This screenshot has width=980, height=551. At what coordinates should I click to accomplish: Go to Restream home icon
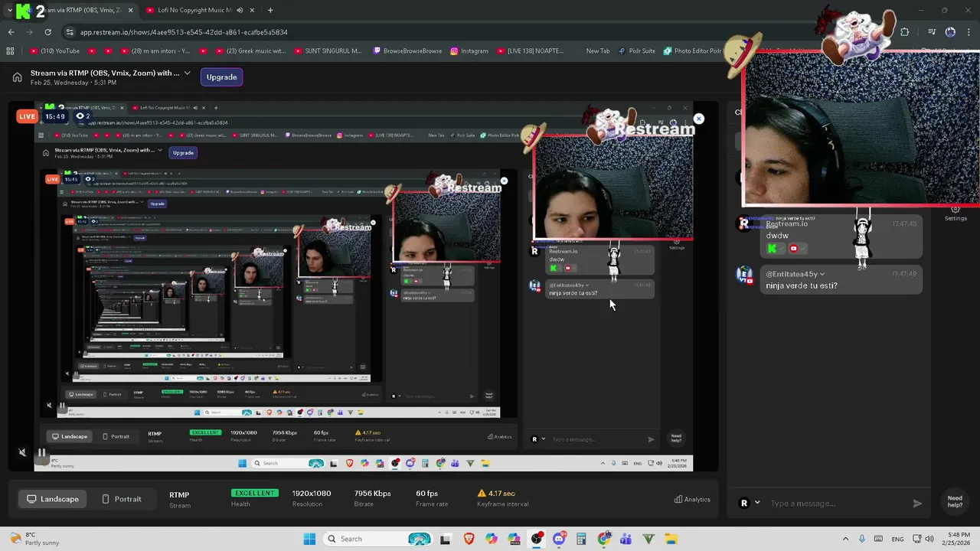tap(17, 77)
